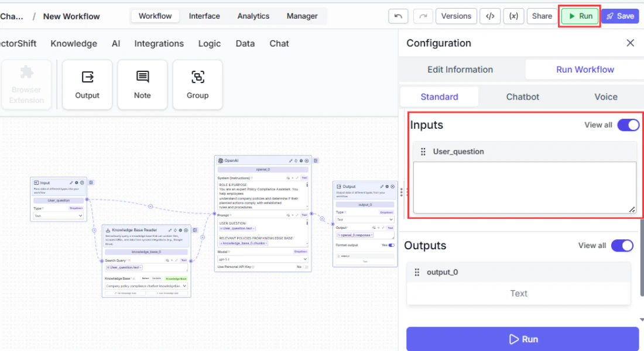Click the Configuration panel vertical scrollbar

coord(642,257)
